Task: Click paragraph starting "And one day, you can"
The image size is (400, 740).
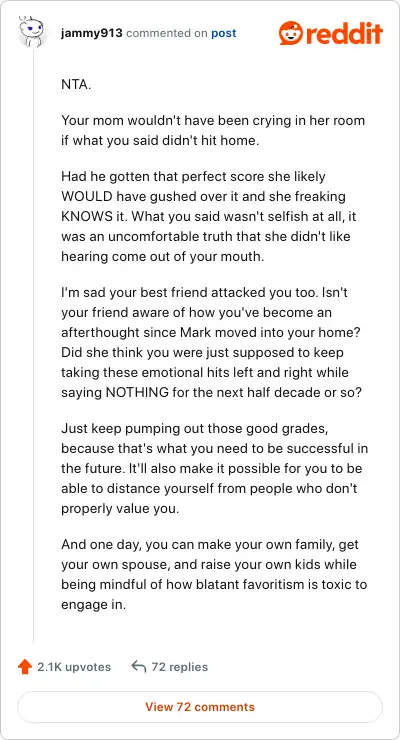Action: point(214,574)
